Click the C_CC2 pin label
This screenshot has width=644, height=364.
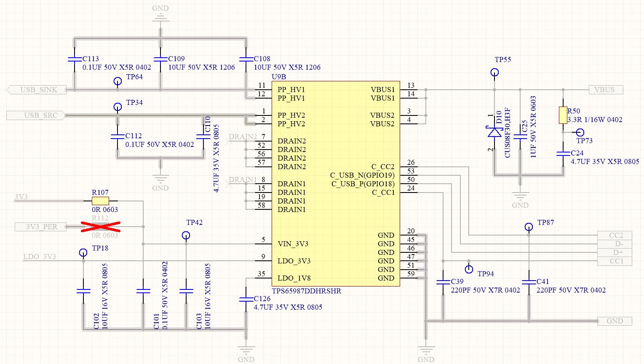[x=383, y=167]
